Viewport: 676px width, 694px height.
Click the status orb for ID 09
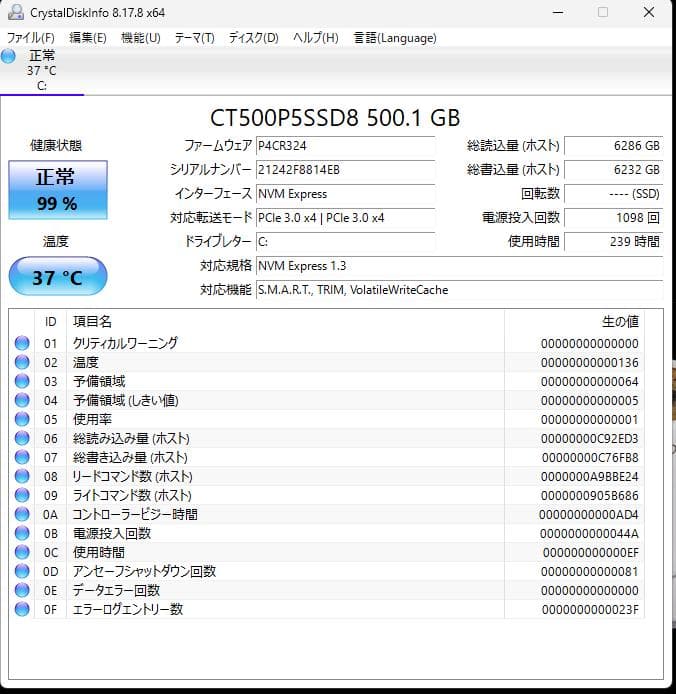point(22,495)
